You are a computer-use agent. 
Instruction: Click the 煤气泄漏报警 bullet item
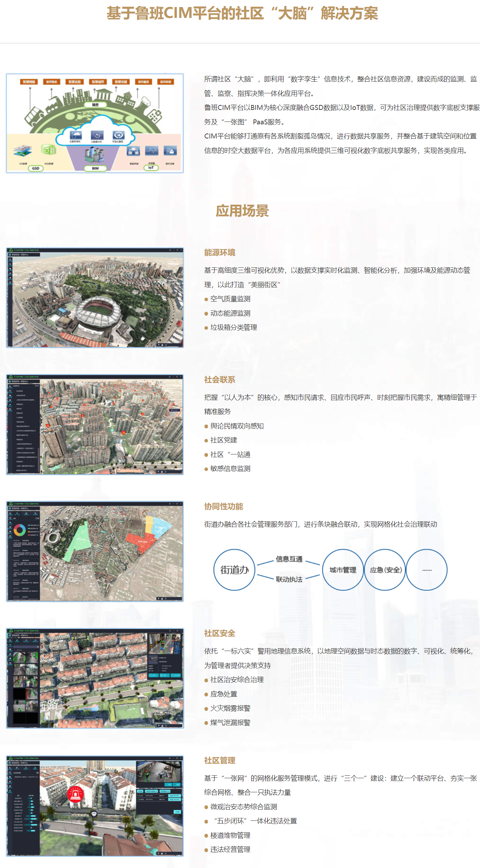[227, 723]
